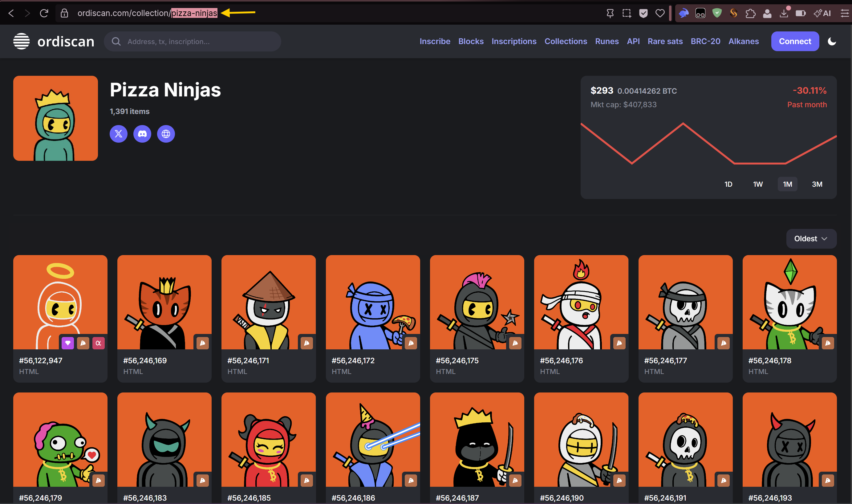
Task: Open inscription #56,246,172 blue ninja thumbnail
Action: pos(372,302)
